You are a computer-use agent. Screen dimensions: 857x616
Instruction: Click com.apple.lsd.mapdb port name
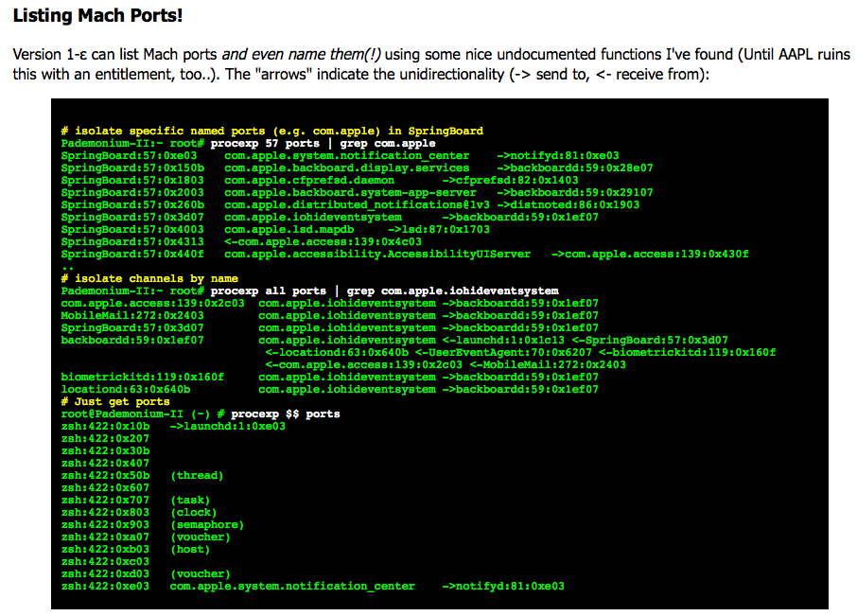tap(289, 230)
